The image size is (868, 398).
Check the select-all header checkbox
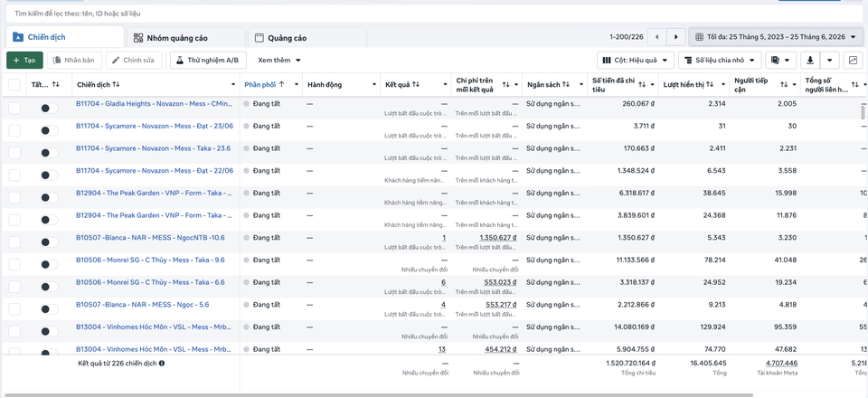[x=14, y=85]
